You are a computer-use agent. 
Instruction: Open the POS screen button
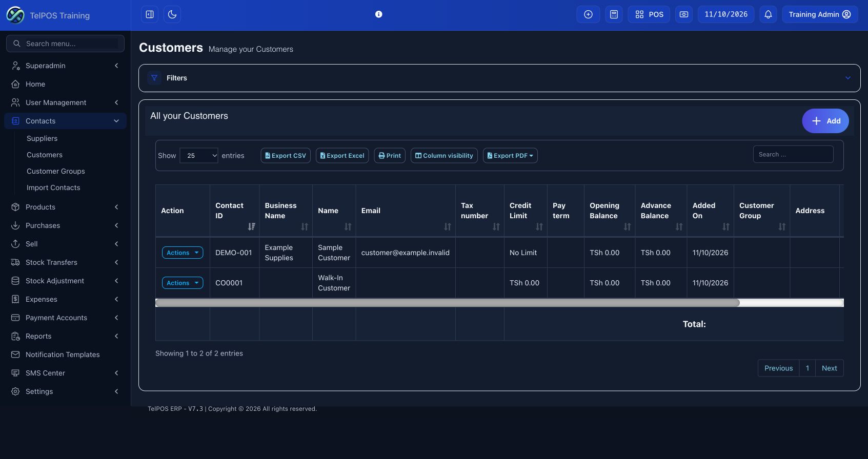649,14
